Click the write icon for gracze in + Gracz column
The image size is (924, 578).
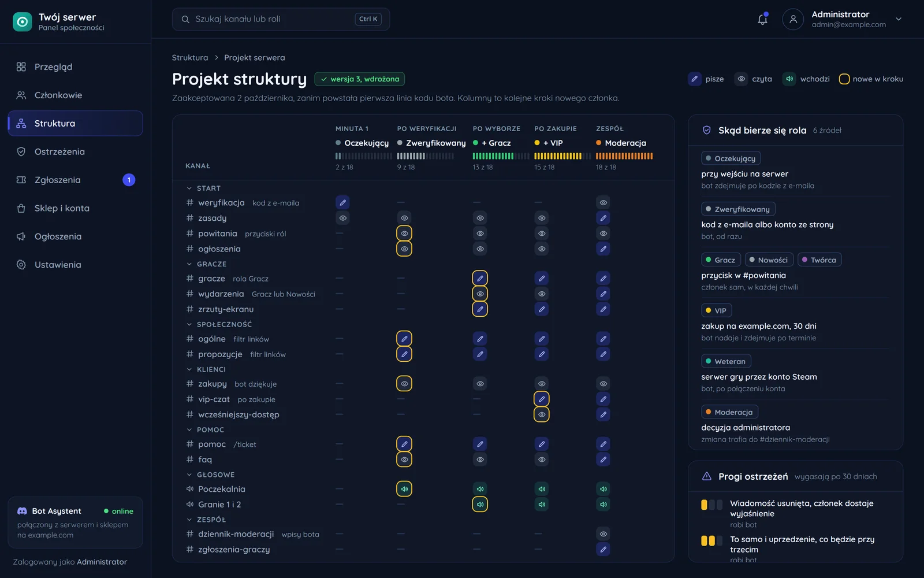tap(480, 279)
